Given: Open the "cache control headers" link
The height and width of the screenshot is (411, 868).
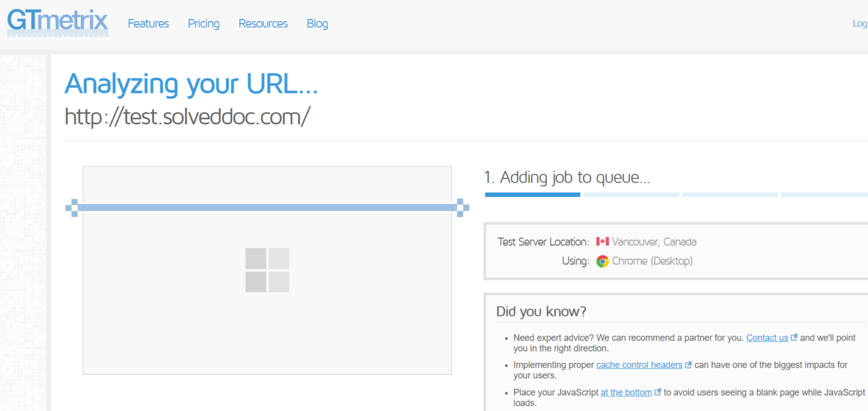Looking at the screenshot, I should [x=639, y=364].
